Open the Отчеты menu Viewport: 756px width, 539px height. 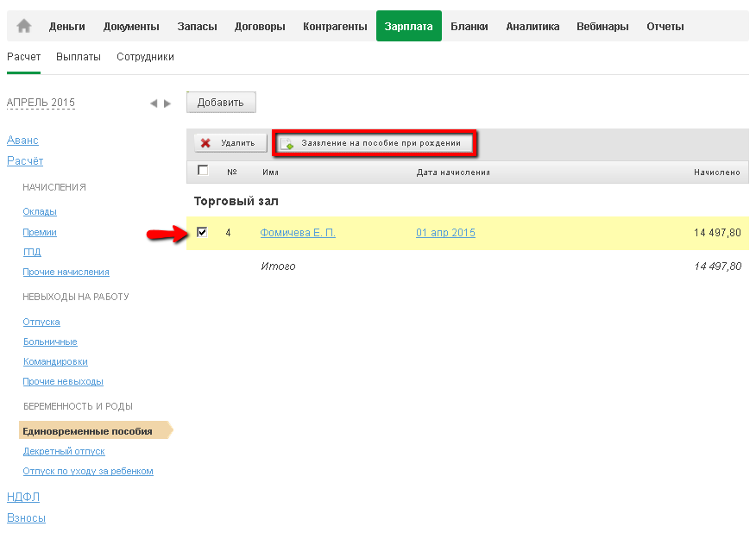pos(665,27)
